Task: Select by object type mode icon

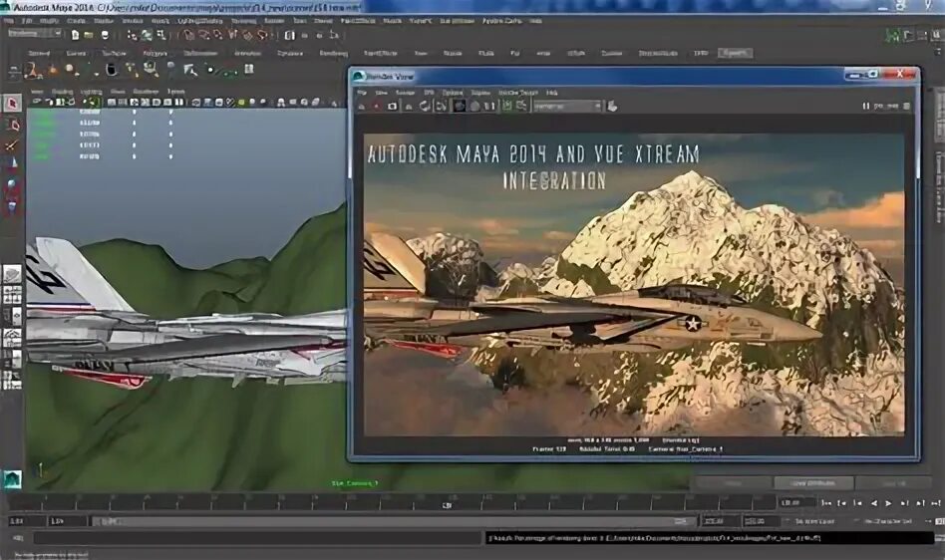Action: pyautogui.click(x=147, y=35)
